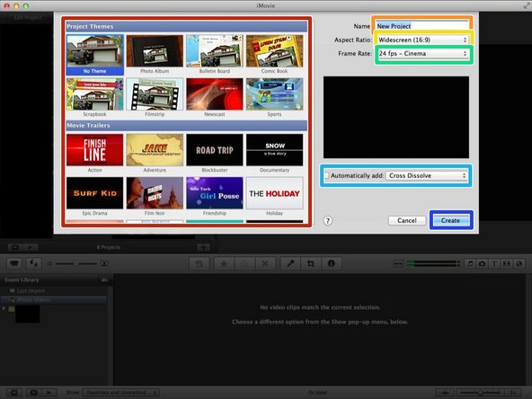
Task: Toggle the Event Library show/hide button
Action: [14, 393]
